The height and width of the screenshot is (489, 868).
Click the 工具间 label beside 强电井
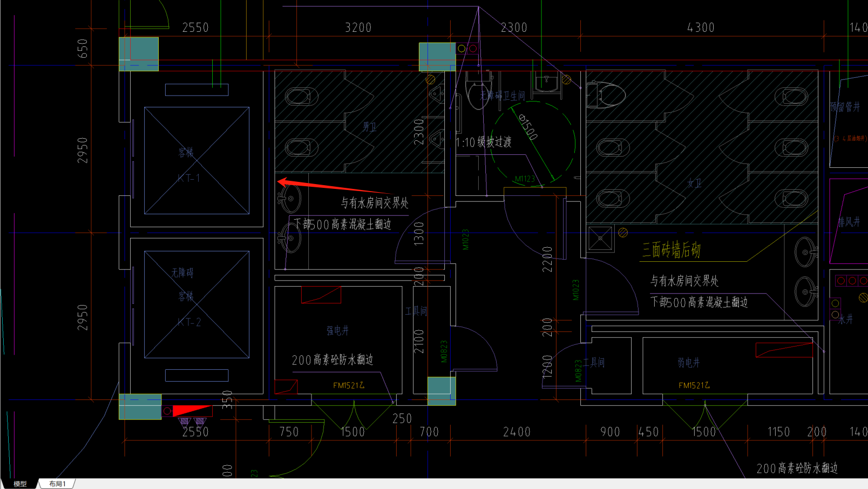[416, 311]
